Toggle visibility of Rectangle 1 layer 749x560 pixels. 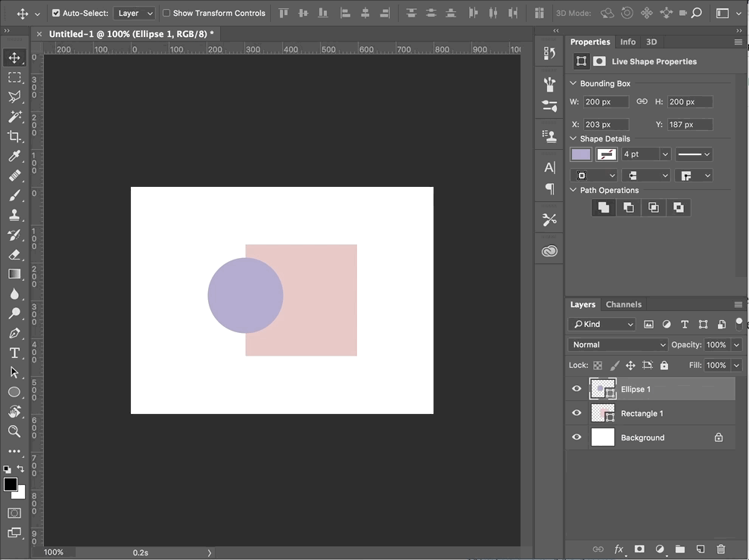tap(577, 413)
